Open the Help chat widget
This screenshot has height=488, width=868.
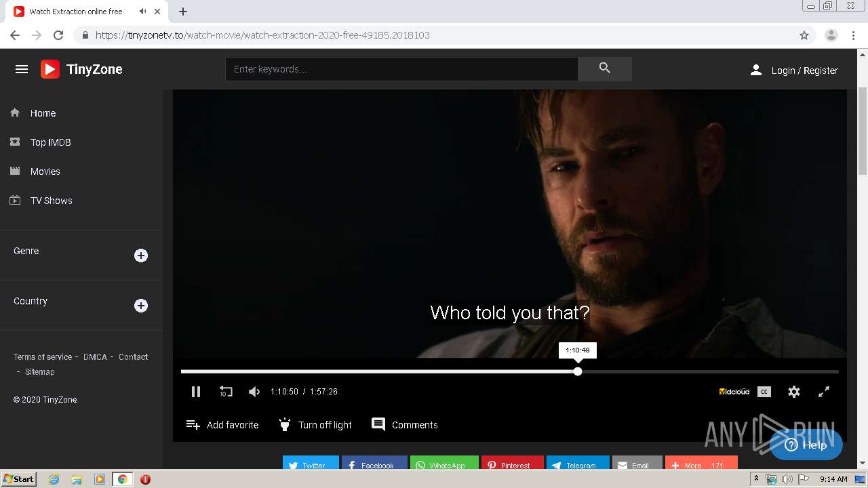tap(806, 445)
